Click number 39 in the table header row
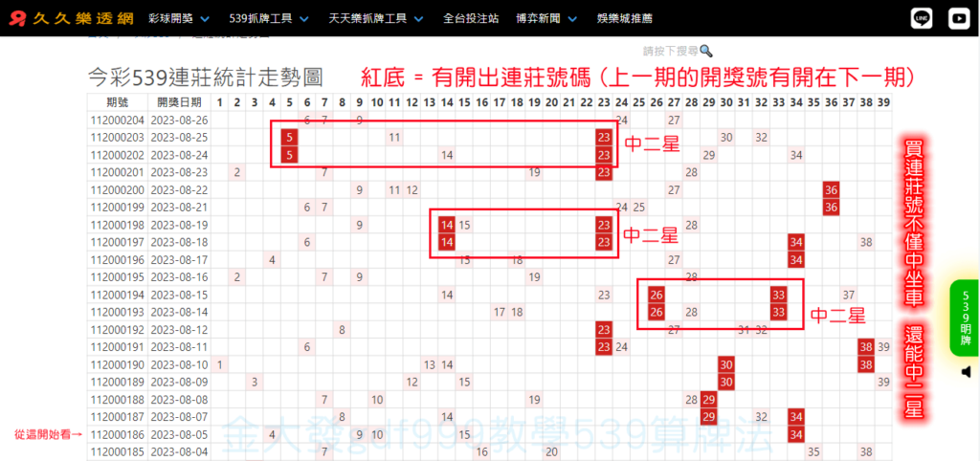This screenshot has height=461, width=980. click(x=883, y=101)
